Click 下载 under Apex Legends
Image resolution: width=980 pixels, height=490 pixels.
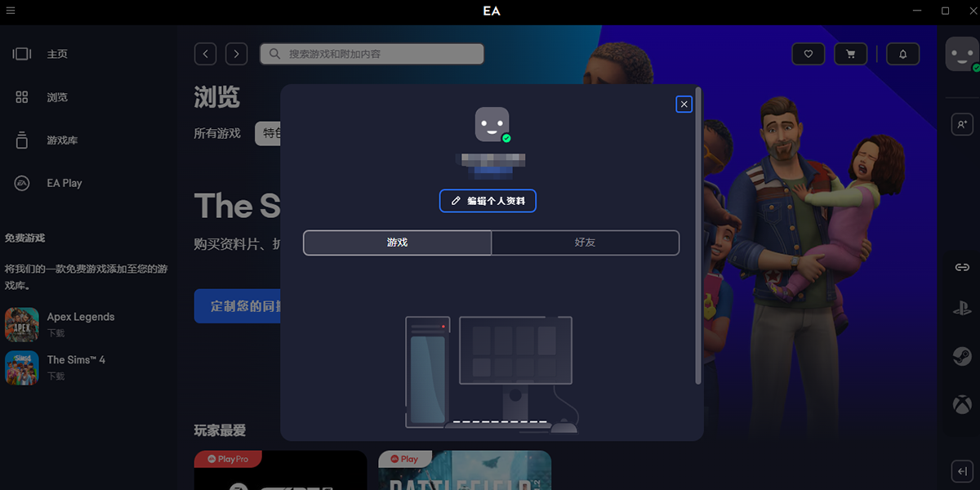pyautogui.click(x=56, y=333)
